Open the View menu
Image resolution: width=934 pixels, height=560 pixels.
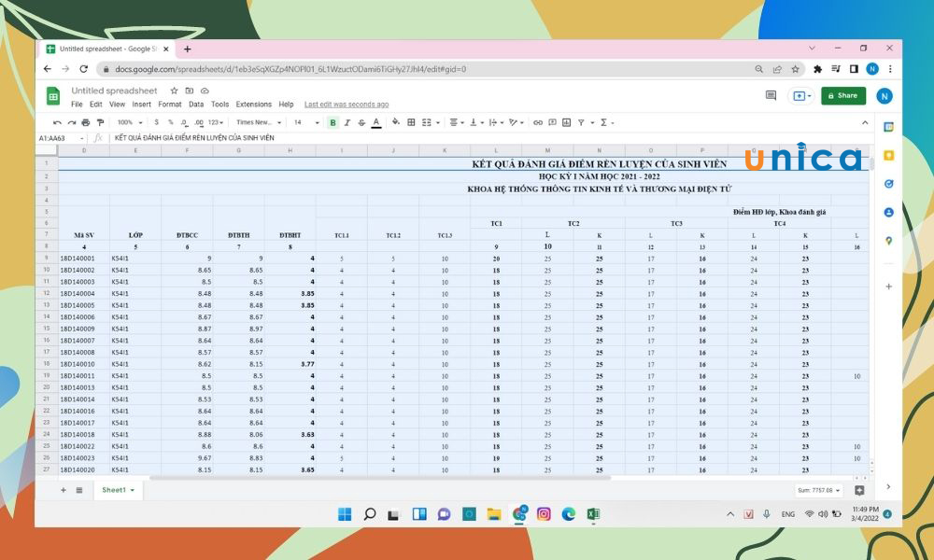tap(118, 105)
